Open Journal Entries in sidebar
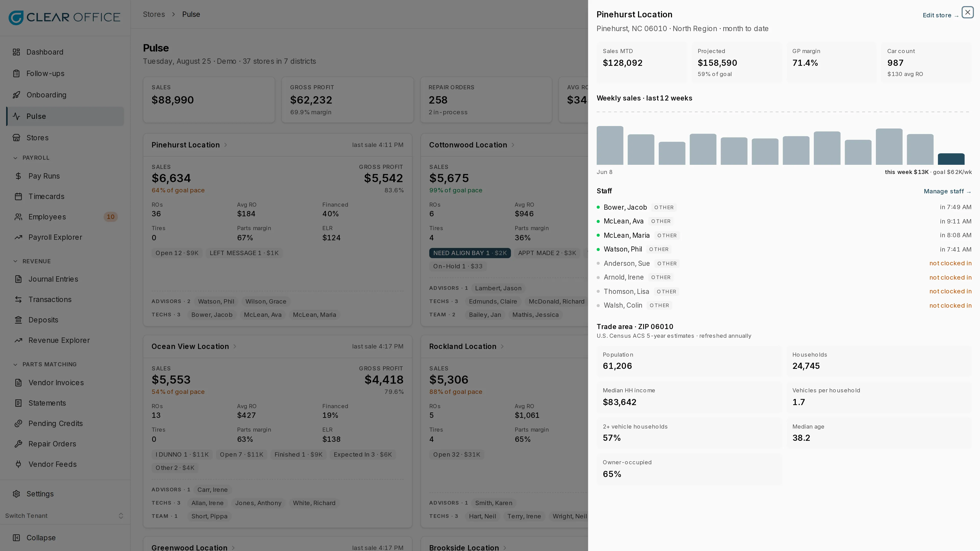Image resolution: width=980 pixels, height=551 pixels. click(x=65, y=279)
